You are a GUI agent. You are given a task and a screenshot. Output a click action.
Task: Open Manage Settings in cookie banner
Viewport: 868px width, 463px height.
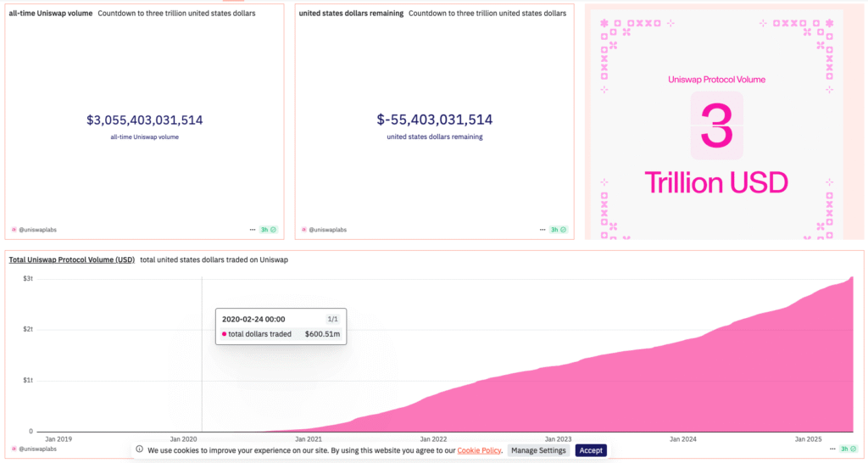(538, 450)
